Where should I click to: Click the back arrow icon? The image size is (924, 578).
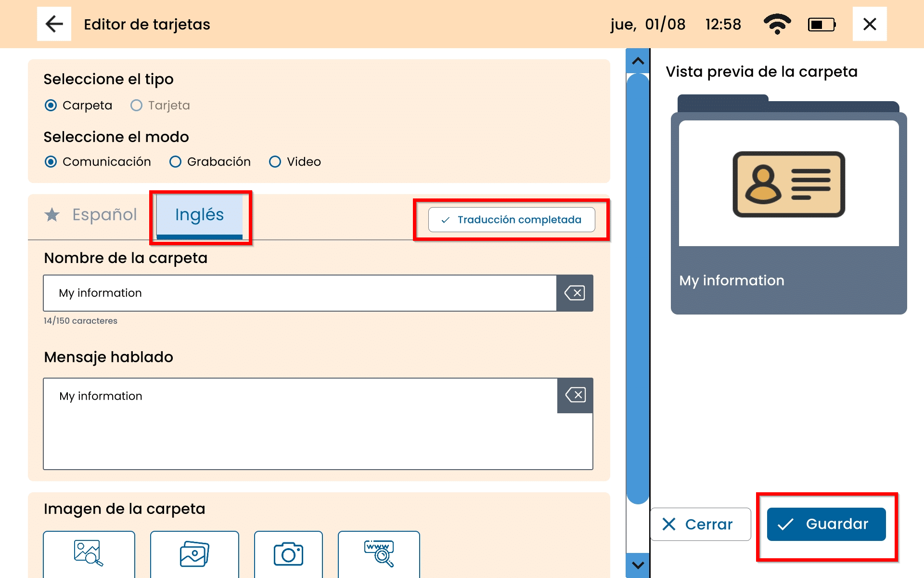click(54, 24)
